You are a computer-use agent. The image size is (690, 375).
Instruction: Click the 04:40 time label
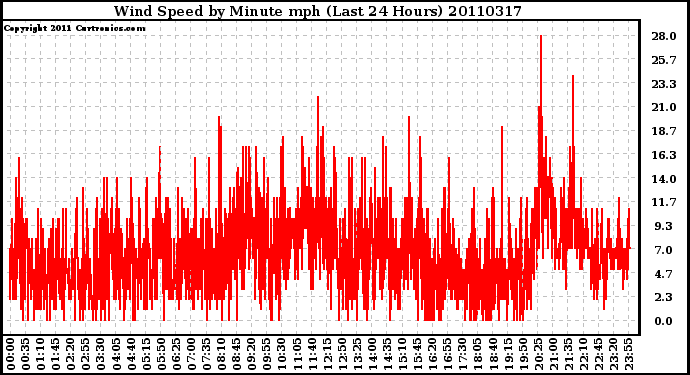tap(131, 354)
